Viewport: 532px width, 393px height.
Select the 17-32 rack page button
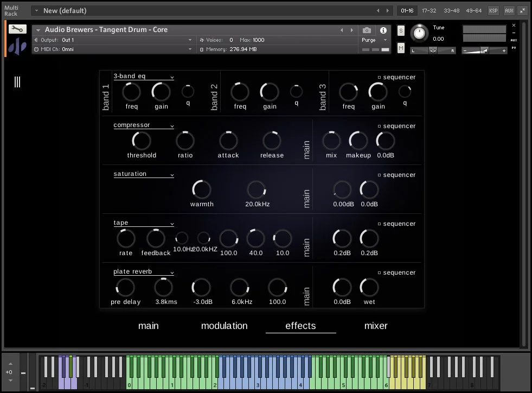428,10
